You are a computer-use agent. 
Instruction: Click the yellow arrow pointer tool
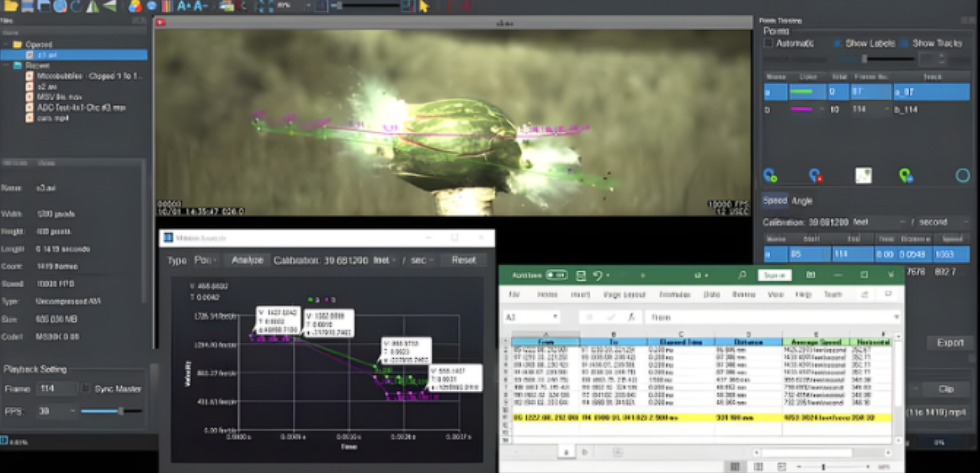pyautogui.click(x=424, y=6)
